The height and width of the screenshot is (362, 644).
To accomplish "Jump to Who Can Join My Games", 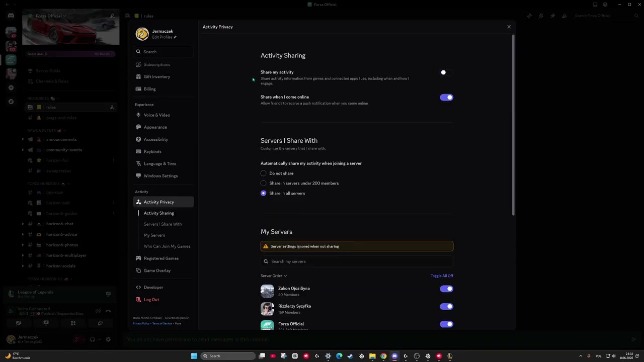I will point(167,246).
